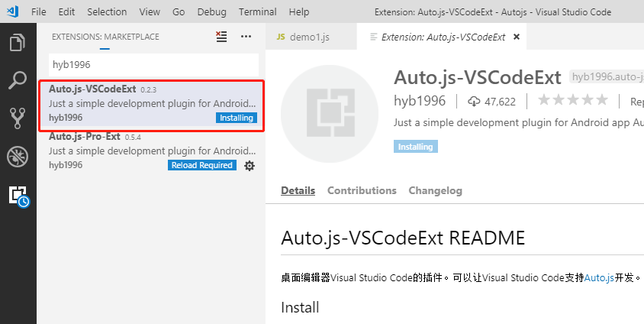This screenshot has width=644, height=324.
Task: Switch to the Details tab
Action: point(298,191)
